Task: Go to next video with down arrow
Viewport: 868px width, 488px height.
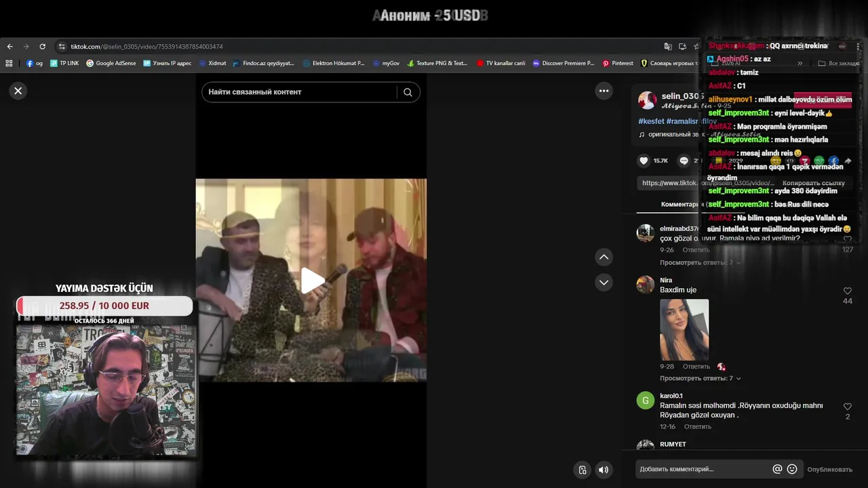Action: pos(604,282)
